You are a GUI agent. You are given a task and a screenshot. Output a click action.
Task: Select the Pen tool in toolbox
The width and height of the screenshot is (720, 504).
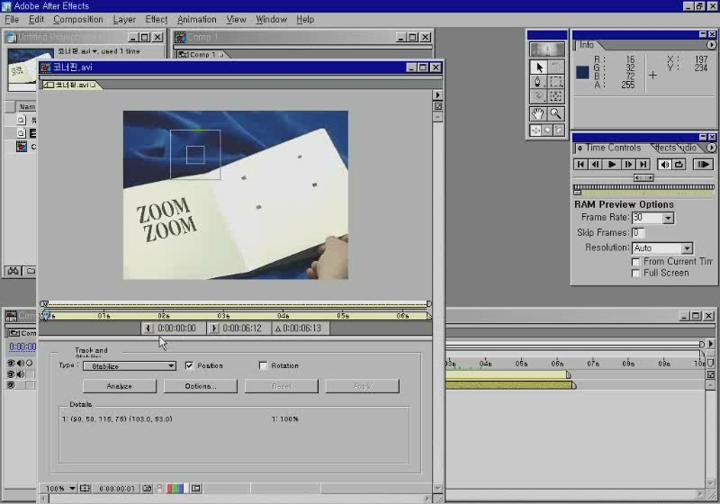pyautogui.click(x=538, y=82)
